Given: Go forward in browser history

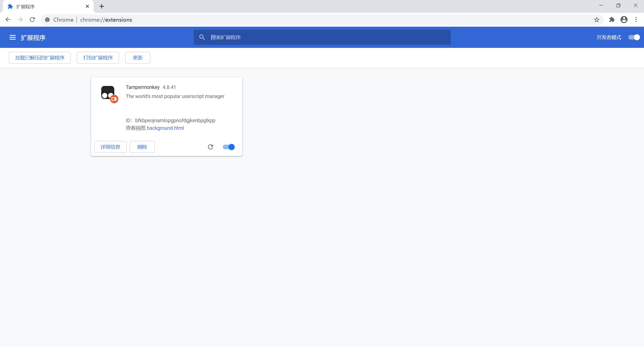Looking at the screenshot, I should pos(20,20).
